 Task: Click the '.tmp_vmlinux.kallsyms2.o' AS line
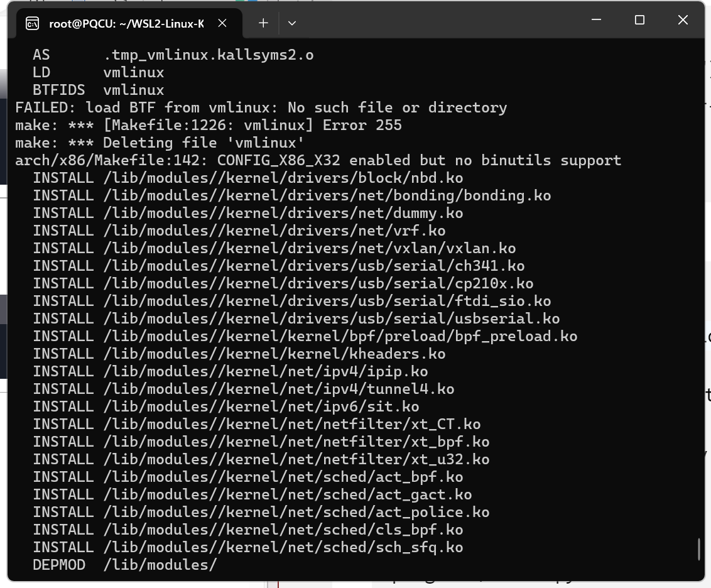coord(173,55)
